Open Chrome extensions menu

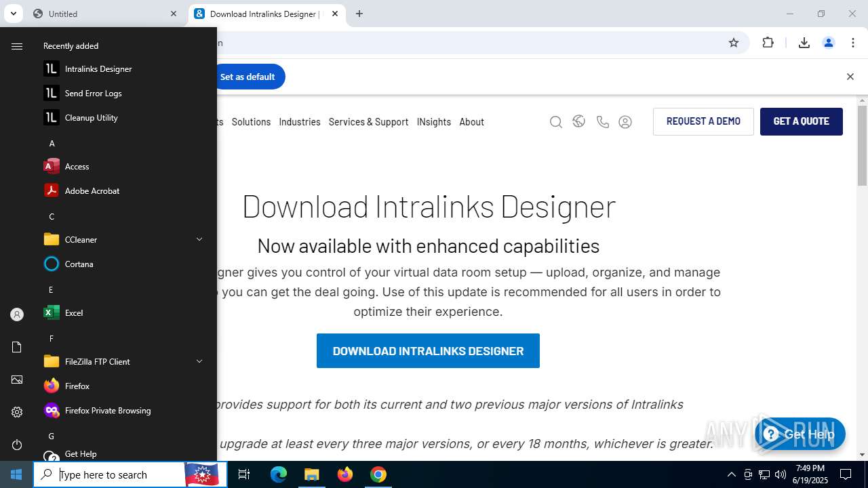click(x=768, y=43)
